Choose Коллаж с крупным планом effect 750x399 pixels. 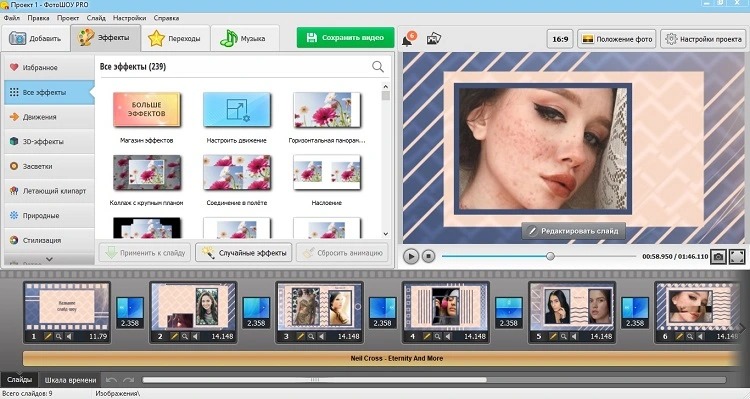[147, 172]
